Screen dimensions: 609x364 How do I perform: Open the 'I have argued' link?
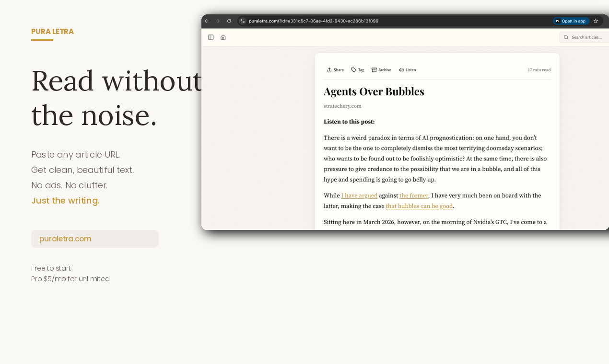[359, 195]
